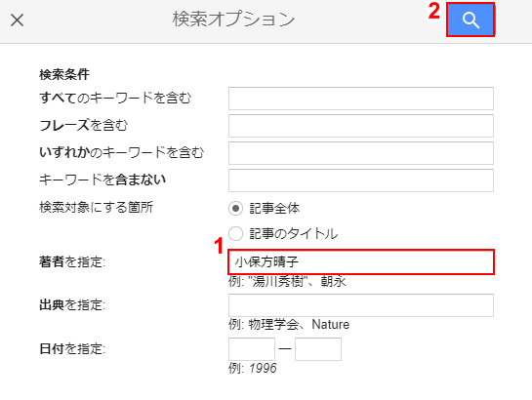Click the いずれかのキーワードを含む label
The width and height of the screenshot is (532, 400).
[121, 152]
